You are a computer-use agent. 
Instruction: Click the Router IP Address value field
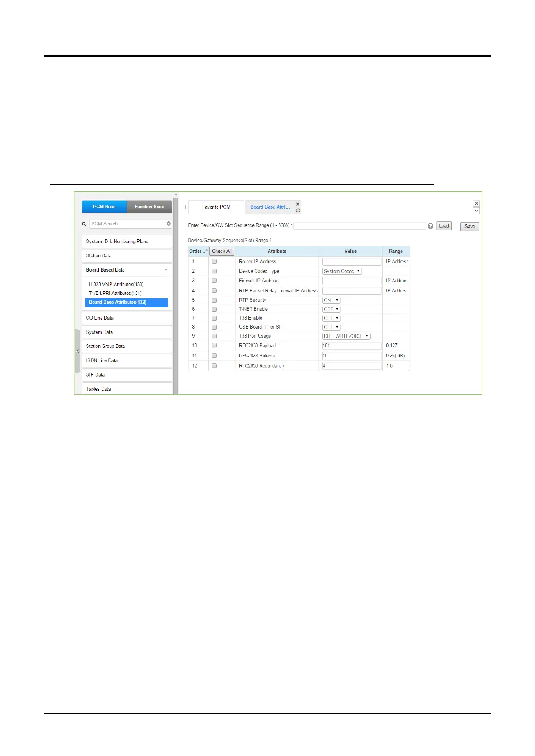(352, 261)
